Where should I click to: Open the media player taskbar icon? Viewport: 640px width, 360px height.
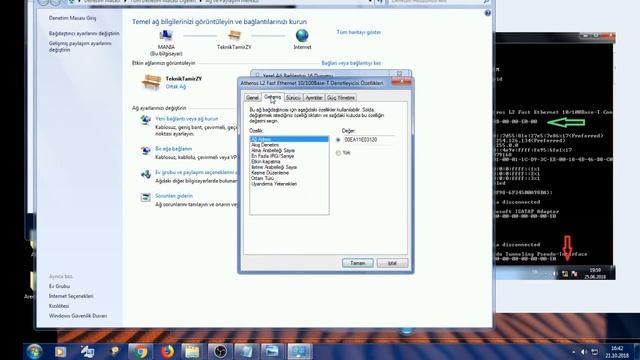coord(60,351)
